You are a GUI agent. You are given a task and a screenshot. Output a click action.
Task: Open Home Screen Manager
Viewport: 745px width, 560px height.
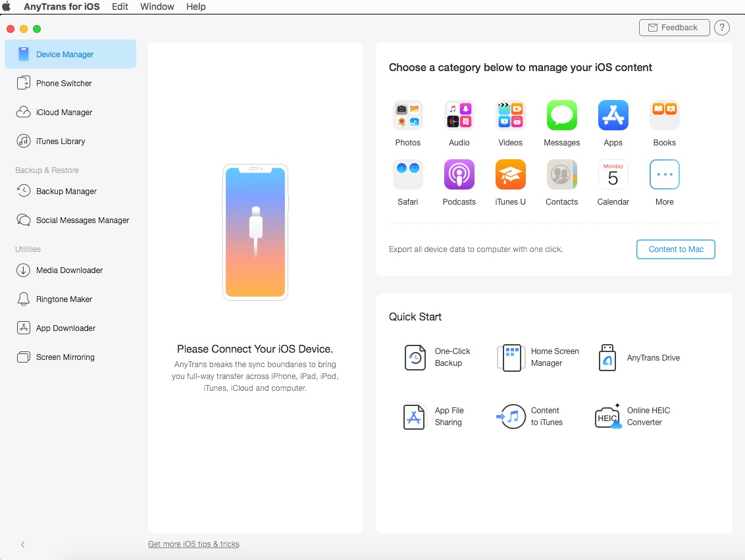(x=538, y=357)
